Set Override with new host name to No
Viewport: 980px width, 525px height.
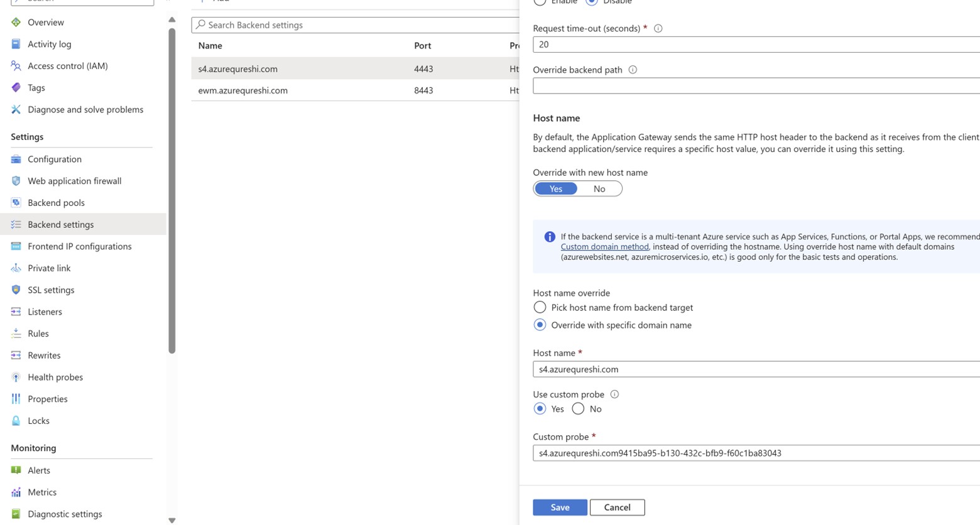599,189
